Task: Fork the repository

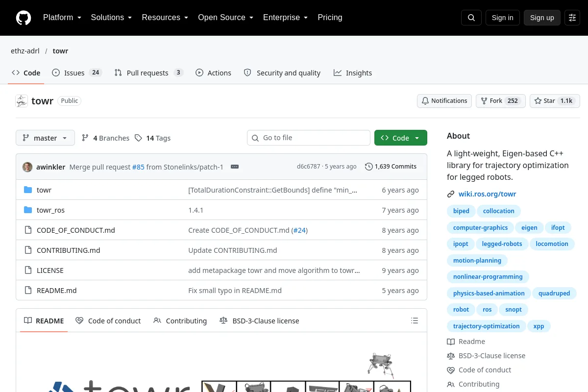Action: point(501,101)
